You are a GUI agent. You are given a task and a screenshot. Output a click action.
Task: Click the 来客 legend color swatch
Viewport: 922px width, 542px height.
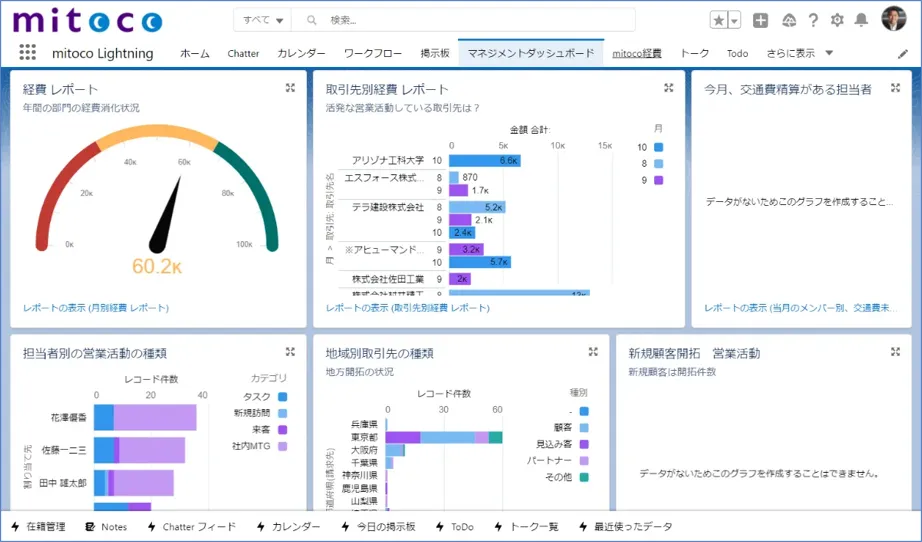[x=282, y=430]
